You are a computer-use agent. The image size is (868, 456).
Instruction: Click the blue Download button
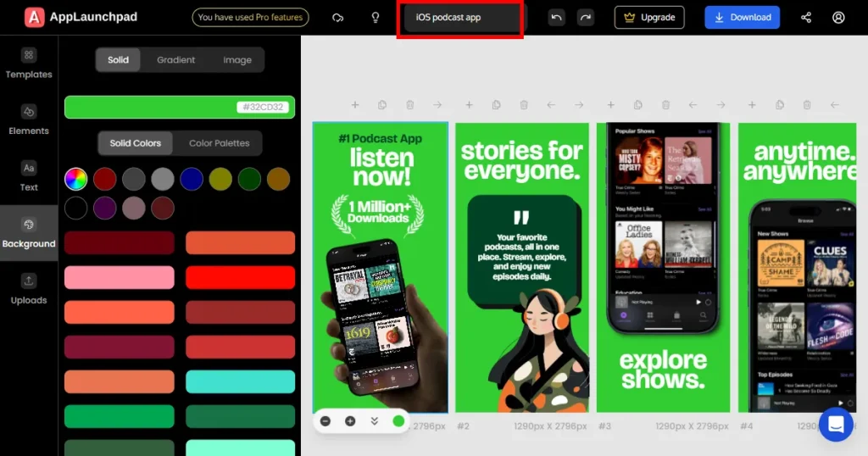pyautogui.click(x=742, y=18)
